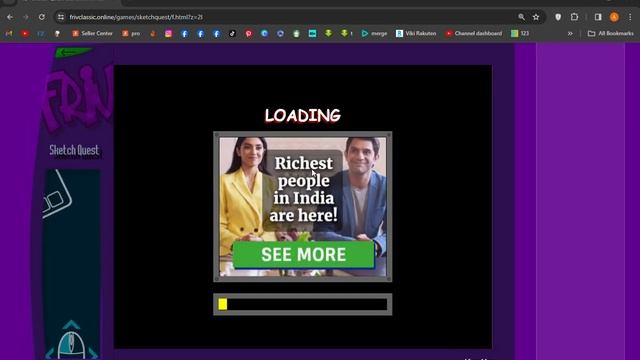
Task: Open the zoom magnifier in address bar
Action: [521, 17]
